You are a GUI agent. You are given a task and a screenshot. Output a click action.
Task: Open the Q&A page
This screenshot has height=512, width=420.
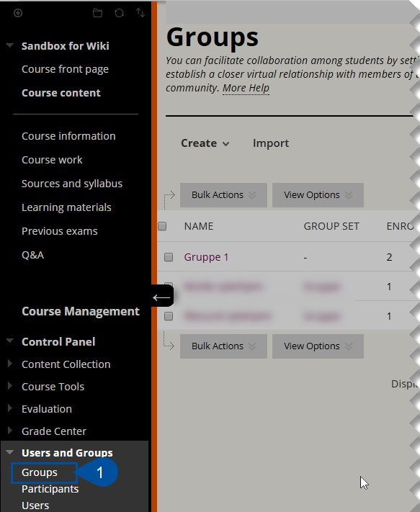point(32,255)
